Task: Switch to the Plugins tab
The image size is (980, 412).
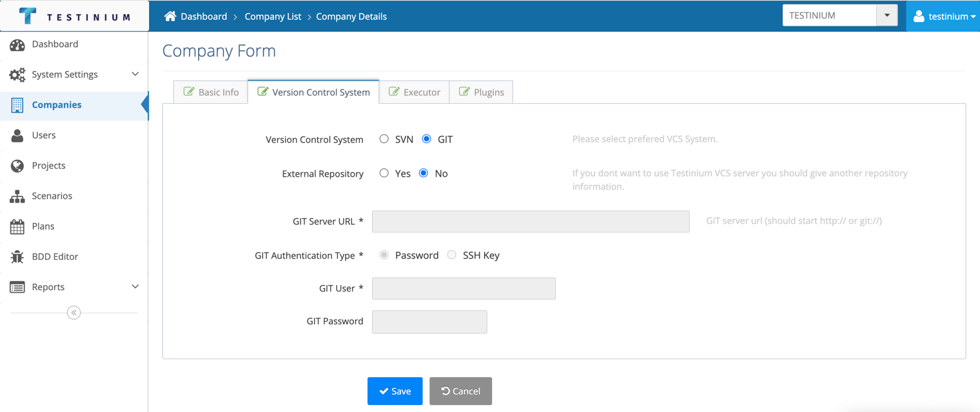Action: click(482, 92)
